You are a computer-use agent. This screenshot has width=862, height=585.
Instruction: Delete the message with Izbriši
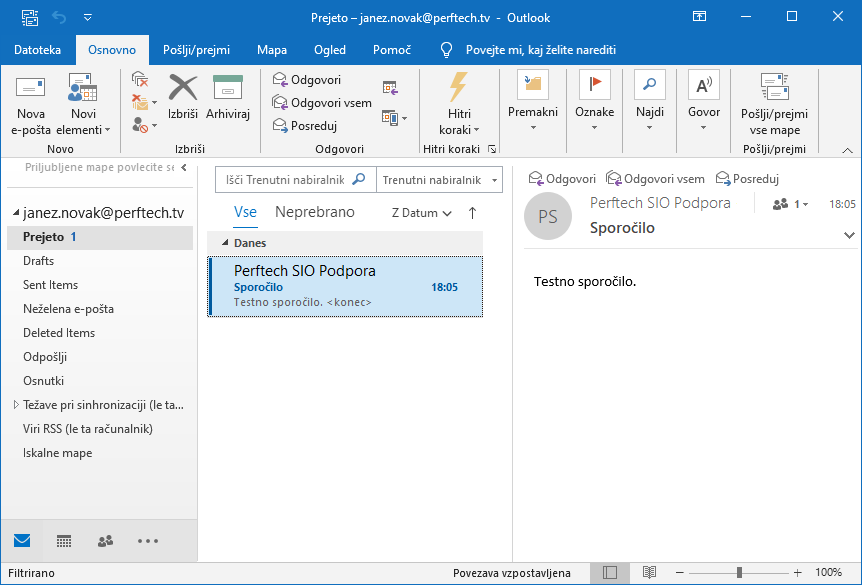183,97
